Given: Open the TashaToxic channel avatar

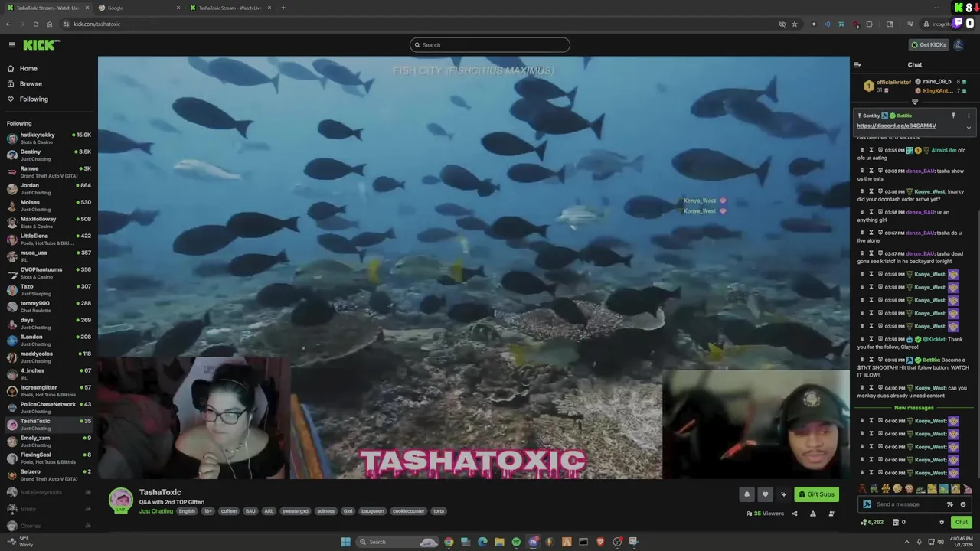Looking at the screenshot, I should tap(120, 499).
